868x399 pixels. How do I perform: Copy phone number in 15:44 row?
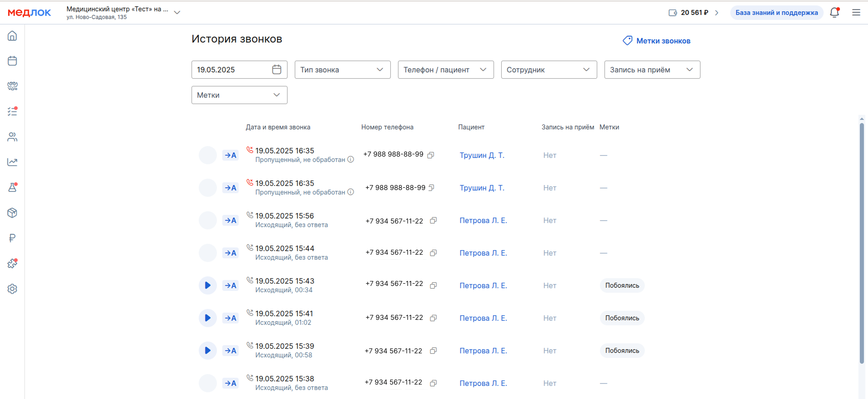pos(433,253)
